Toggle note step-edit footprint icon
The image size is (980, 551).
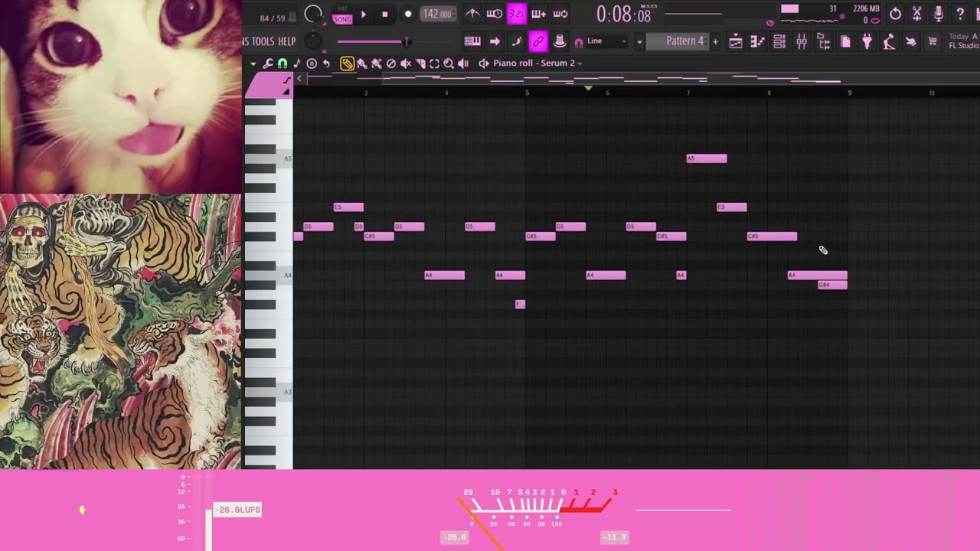(516, 41)
